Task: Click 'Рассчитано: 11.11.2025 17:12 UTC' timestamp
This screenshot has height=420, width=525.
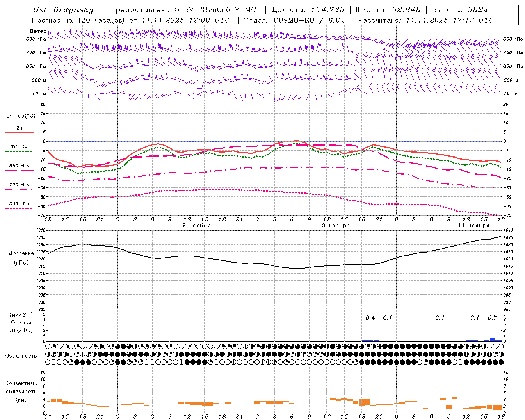Action: (x=426, y=20)
